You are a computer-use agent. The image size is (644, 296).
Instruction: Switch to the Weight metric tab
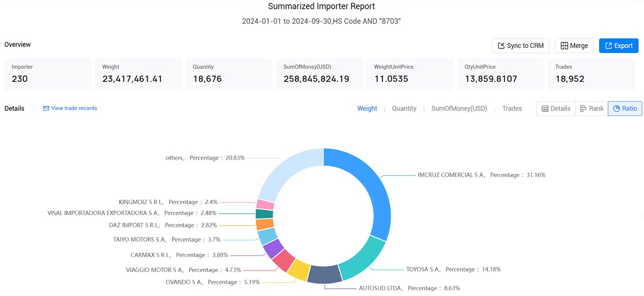[x=367, y=109]
